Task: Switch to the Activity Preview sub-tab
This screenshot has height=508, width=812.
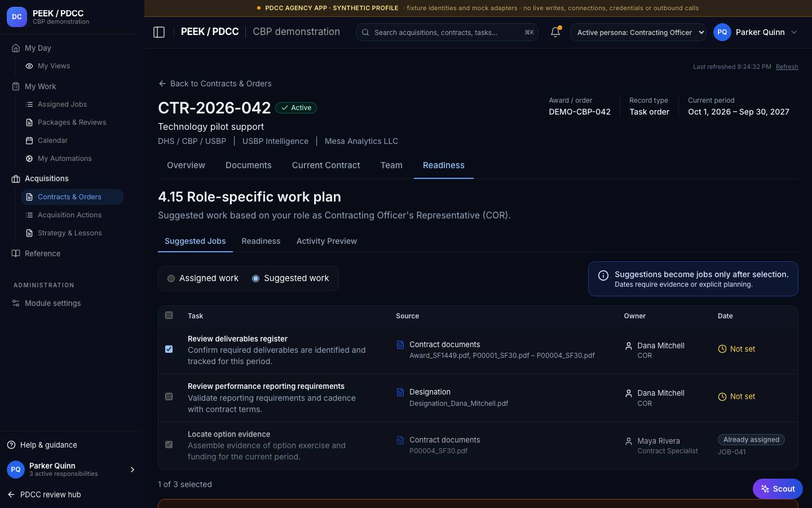Action: 326,241
